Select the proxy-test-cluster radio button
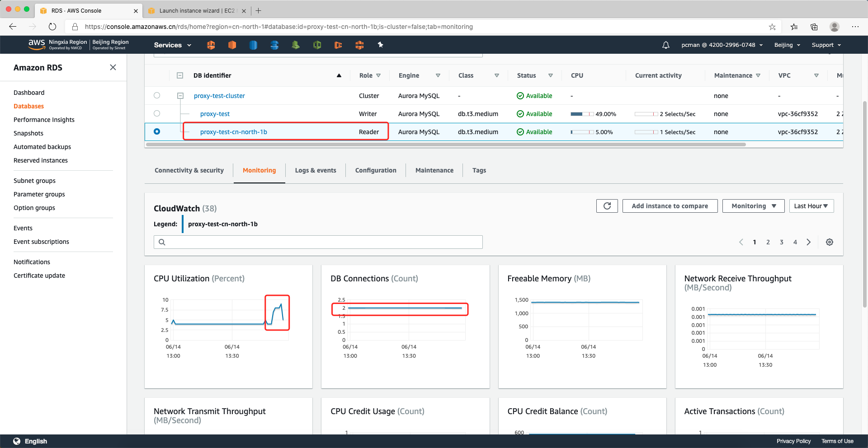 coord(157,95)
